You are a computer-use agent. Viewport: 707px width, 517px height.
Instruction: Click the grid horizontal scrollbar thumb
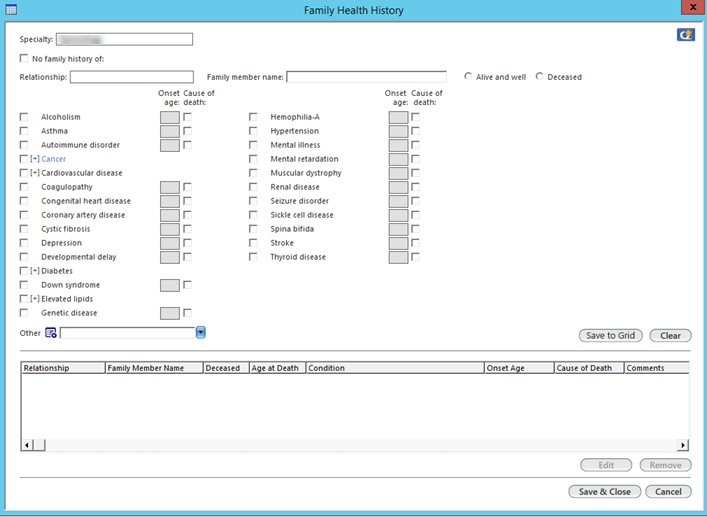pos(39,445)
